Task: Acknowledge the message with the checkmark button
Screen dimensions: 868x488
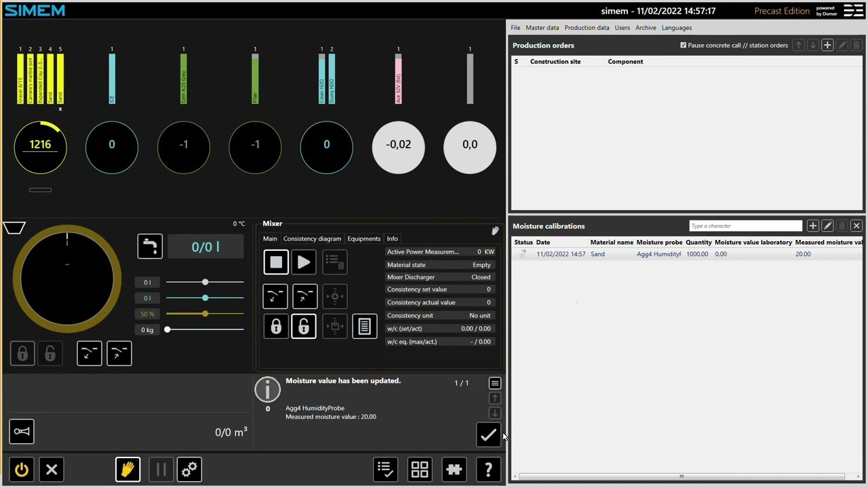Action: [x=488, y=435]
